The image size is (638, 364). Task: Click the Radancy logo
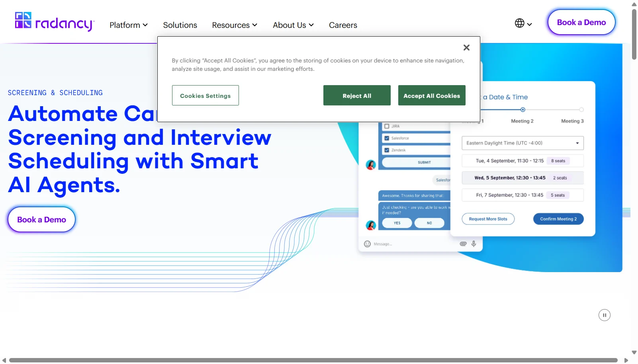tap(55, 21)
